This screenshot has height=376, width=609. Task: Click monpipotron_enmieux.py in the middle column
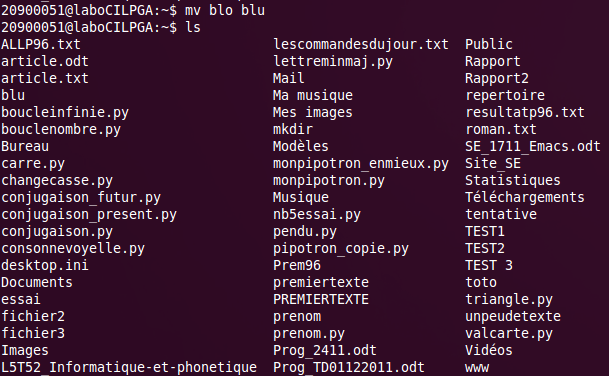[361, 164]
